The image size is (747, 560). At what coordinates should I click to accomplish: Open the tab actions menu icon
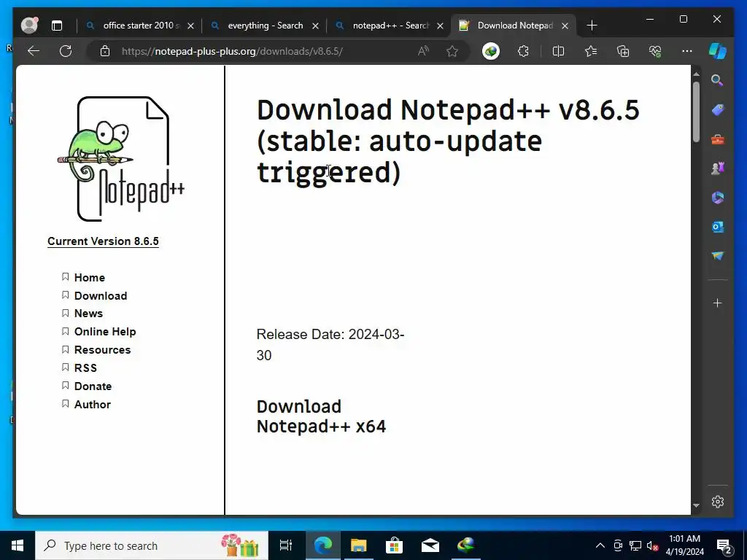click(x=57, y=26)
